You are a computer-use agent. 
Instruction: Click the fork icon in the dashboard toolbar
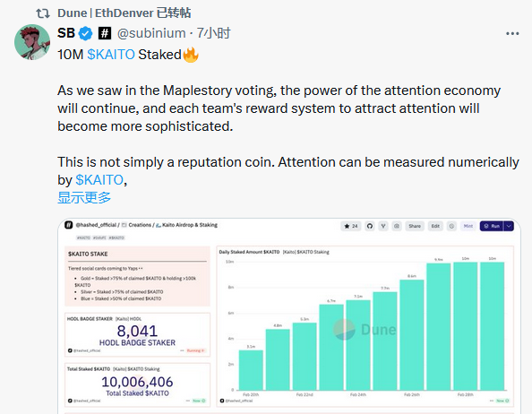point(383,226)
